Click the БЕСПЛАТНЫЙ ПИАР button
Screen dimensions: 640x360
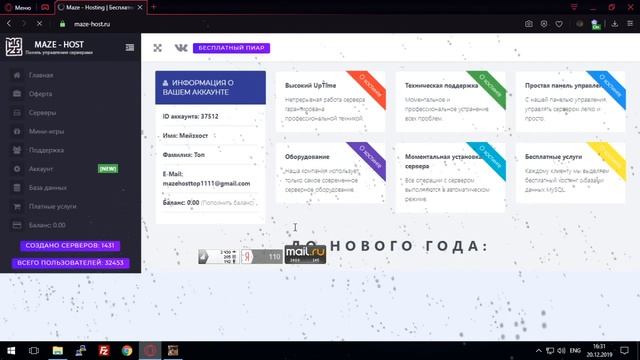pos(231,48)
